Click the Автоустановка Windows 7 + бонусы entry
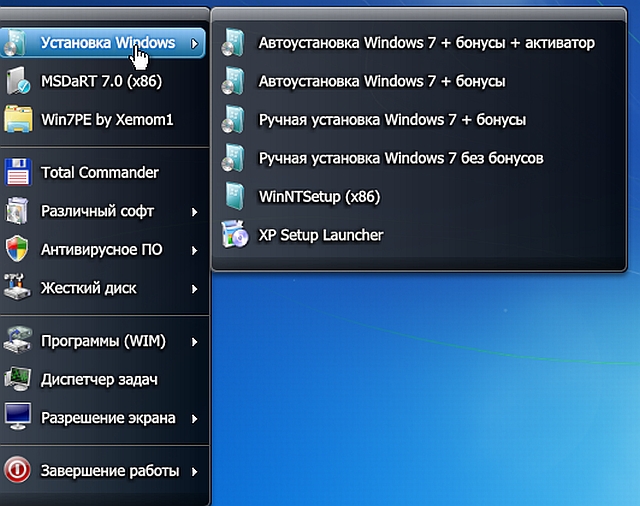Image resolution: width=640 pixels, height=506 pixels. (x=381, y=81)
